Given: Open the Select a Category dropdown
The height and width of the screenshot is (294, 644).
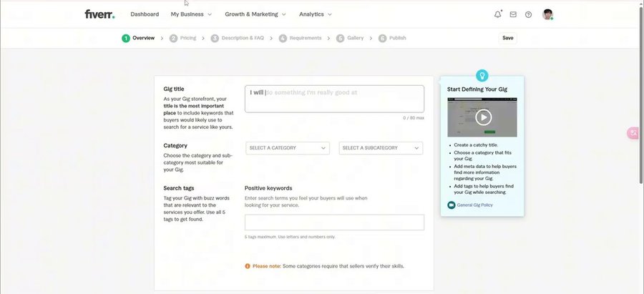Looking at the screenshot, I should 288,148.
